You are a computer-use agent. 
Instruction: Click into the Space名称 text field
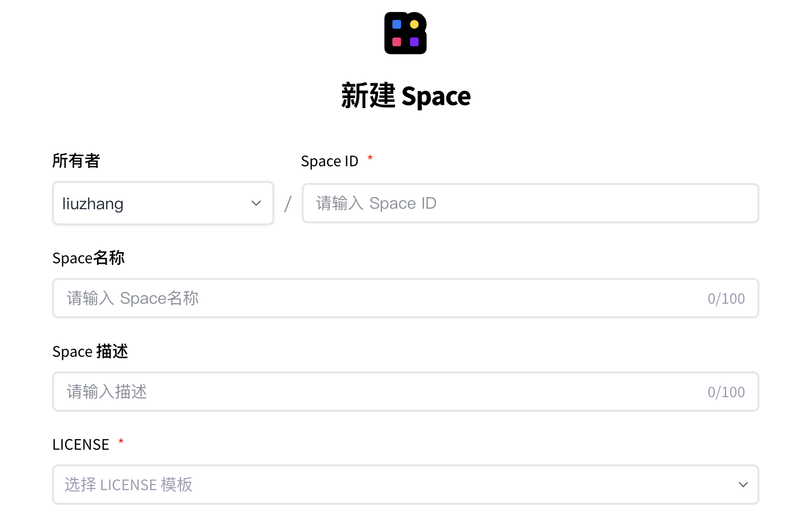pos(405,298)
